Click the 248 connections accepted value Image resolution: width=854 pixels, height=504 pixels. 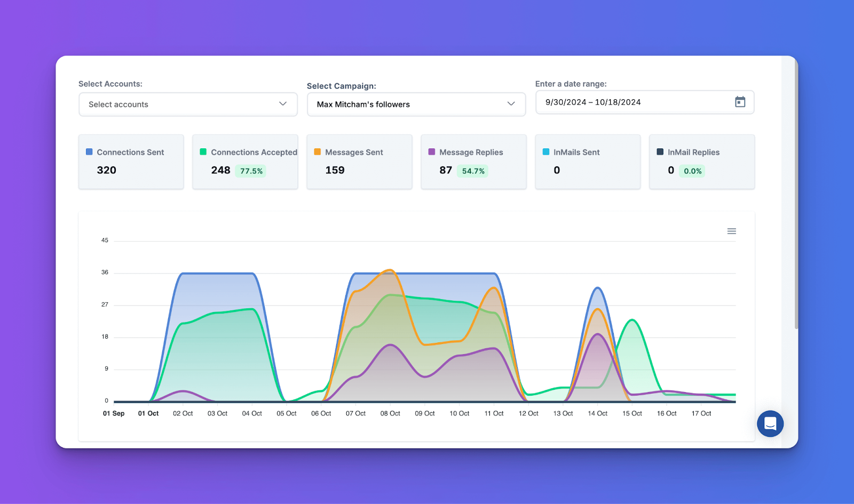pos(220,170)
